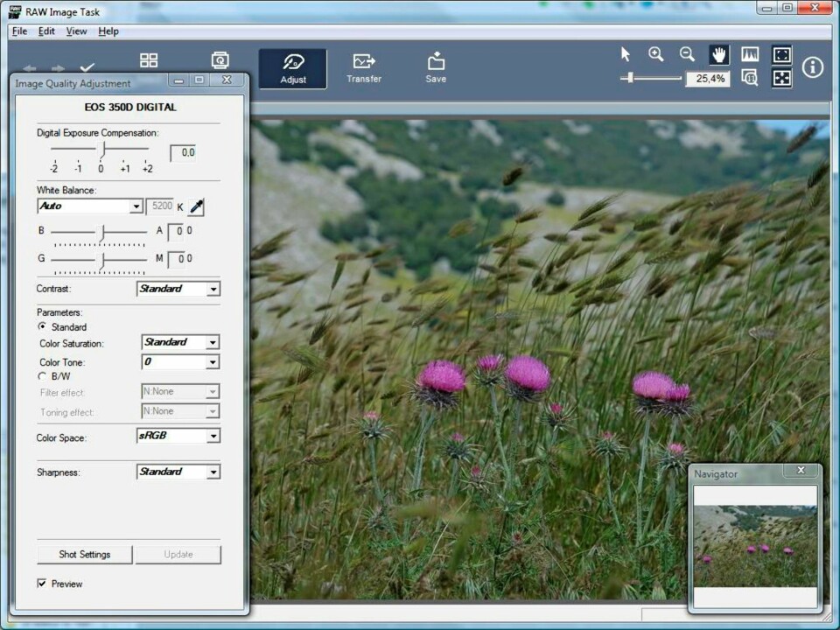
Task: Go to next image arrow
Action: click(58, 68)
